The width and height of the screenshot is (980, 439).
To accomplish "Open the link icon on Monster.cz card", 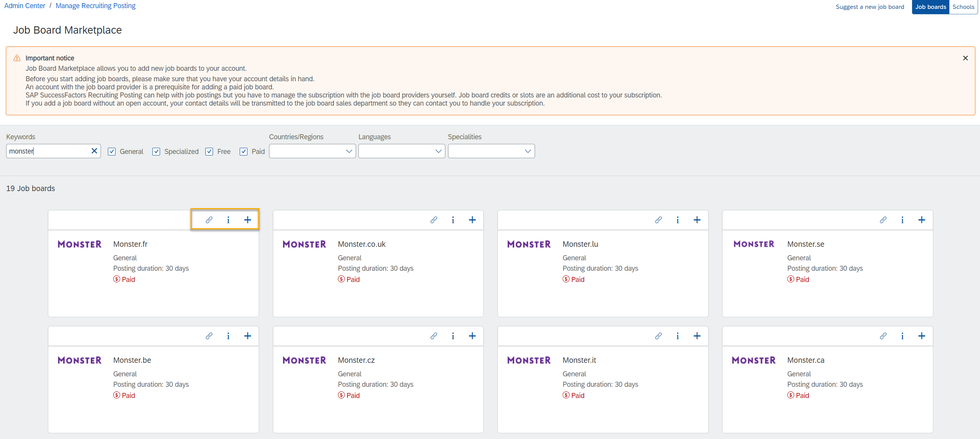I will click(x=434, y=336).
